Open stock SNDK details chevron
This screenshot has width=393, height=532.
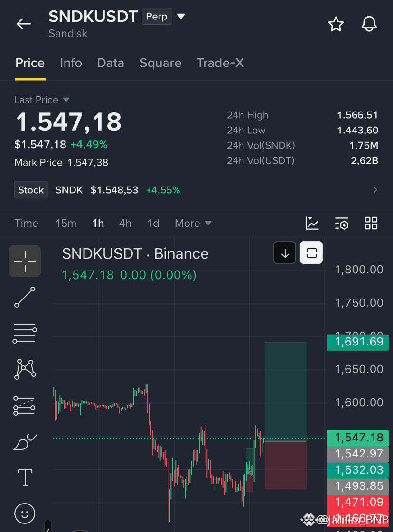375,190
